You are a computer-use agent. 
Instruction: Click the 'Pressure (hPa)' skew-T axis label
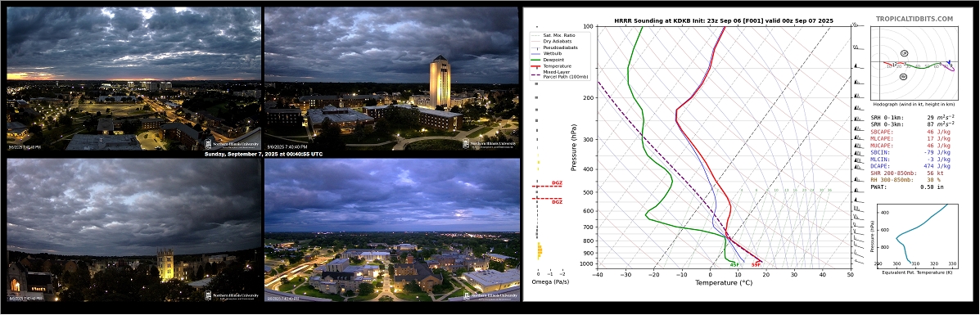click(574, 147)
